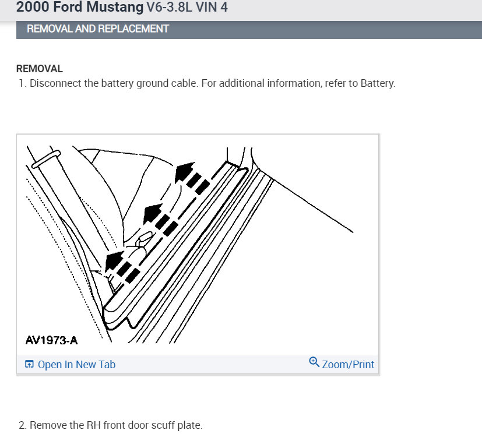
Task: Click the REMOVAL section heading
Action: (x=40, y=69)
